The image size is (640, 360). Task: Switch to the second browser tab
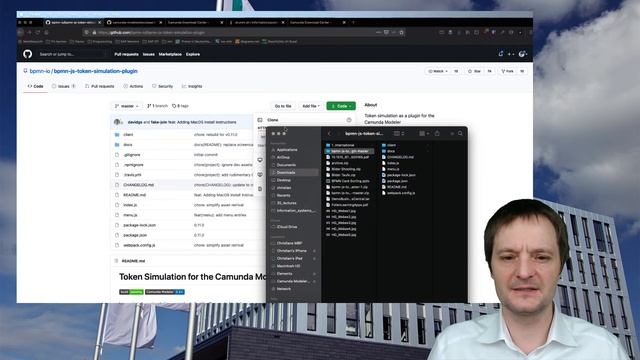(x=133, y=22)
